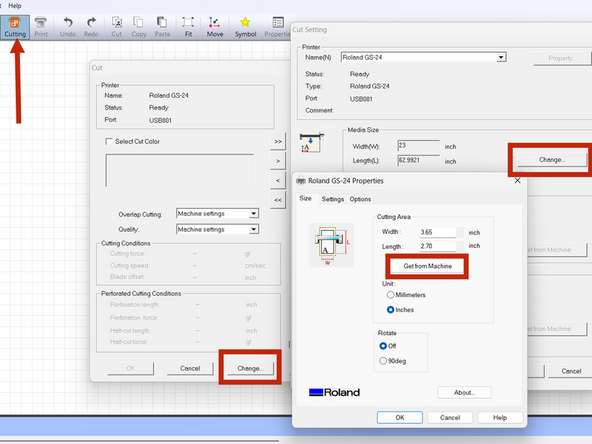This screenshot has width=592, height=444.
Task: Select the Inches unit radio button
Action: point(390,310)
